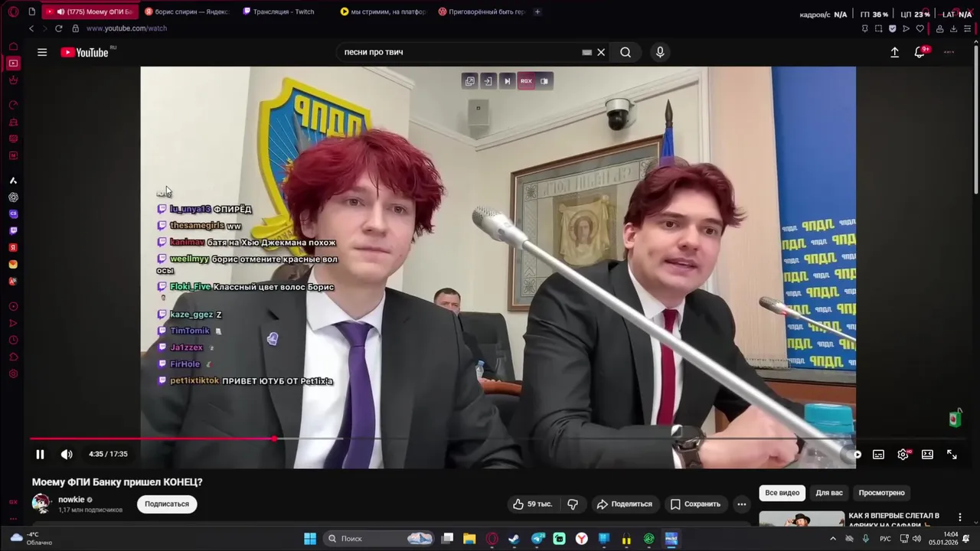The width and height of the screenshot is (980, 551).
Task: Switch to the борис спирин Яндекс tab
Action: 186,11
